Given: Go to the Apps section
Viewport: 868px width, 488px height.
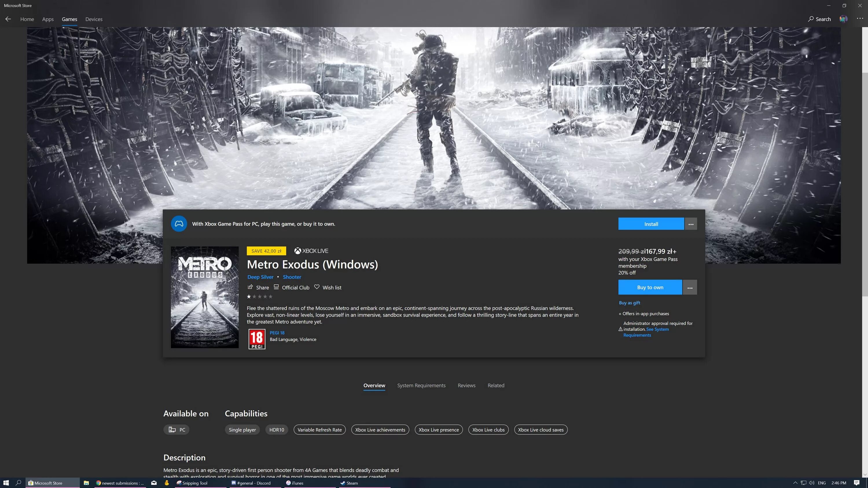Looking at the screenshot, I should [x=48, y=19].
